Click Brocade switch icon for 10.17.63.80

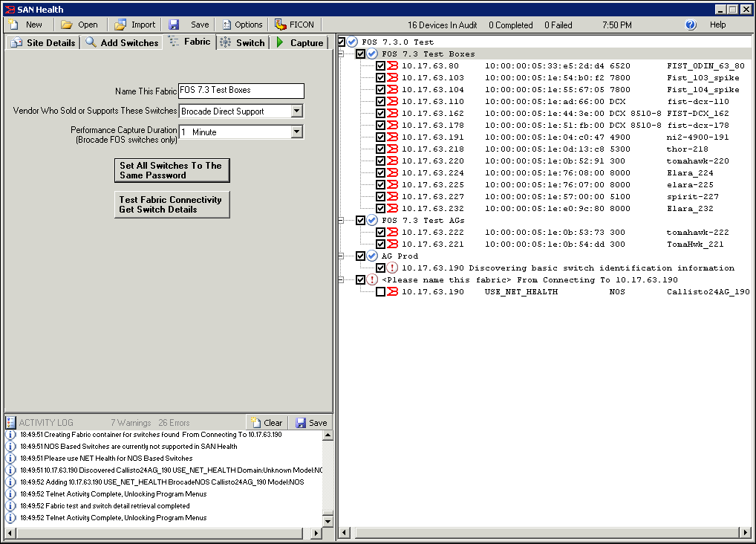click(393, 65)
